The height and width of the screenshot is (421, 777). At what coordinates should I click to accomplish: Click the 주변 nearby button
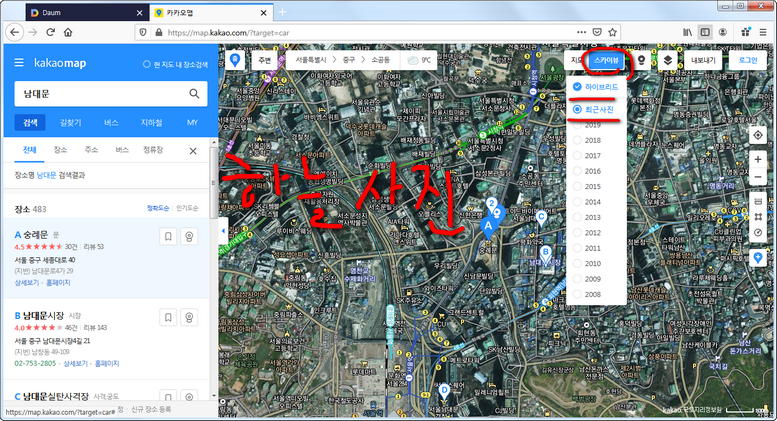tap(265, 60)
